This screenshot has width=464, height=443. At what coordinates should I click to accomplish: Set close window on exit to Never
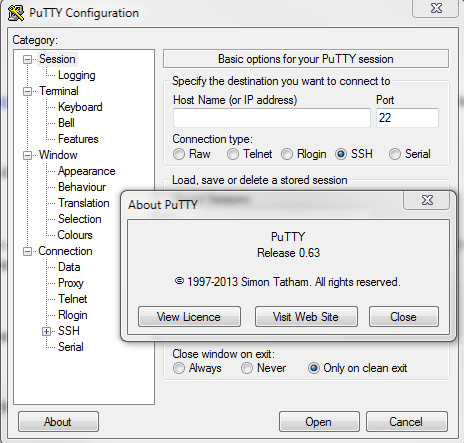(x=247, y=368)
